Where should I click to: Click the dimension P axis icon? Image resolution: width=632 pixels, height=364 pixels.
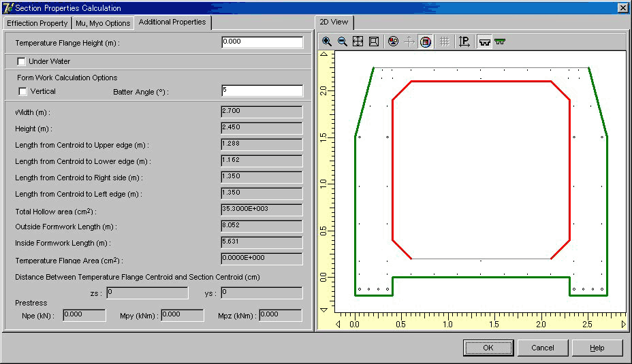click(464, 42)
